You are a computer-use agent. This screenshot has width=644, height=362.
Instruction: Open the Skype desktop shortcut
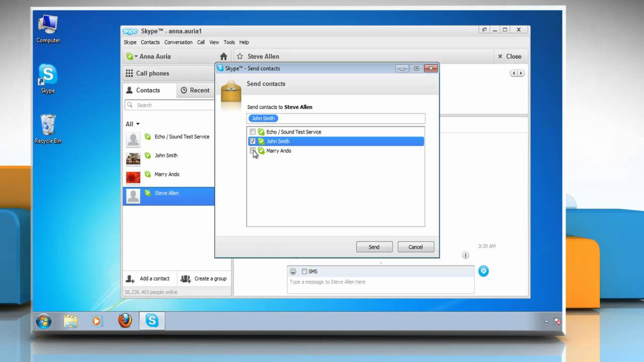click(48, 79)
